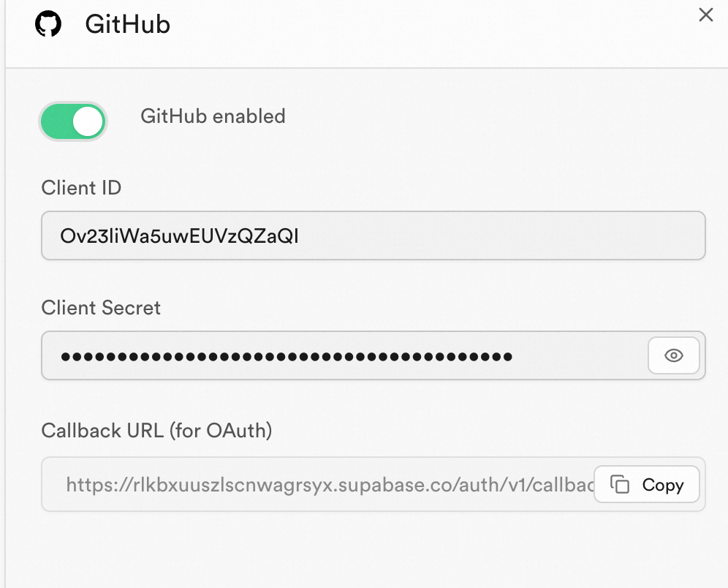Click the Client ID value Ov23liWa5uwEUVzQZaQI
Image resolution: width=728 pixels, height=588 pixels.
coord(179,236)
